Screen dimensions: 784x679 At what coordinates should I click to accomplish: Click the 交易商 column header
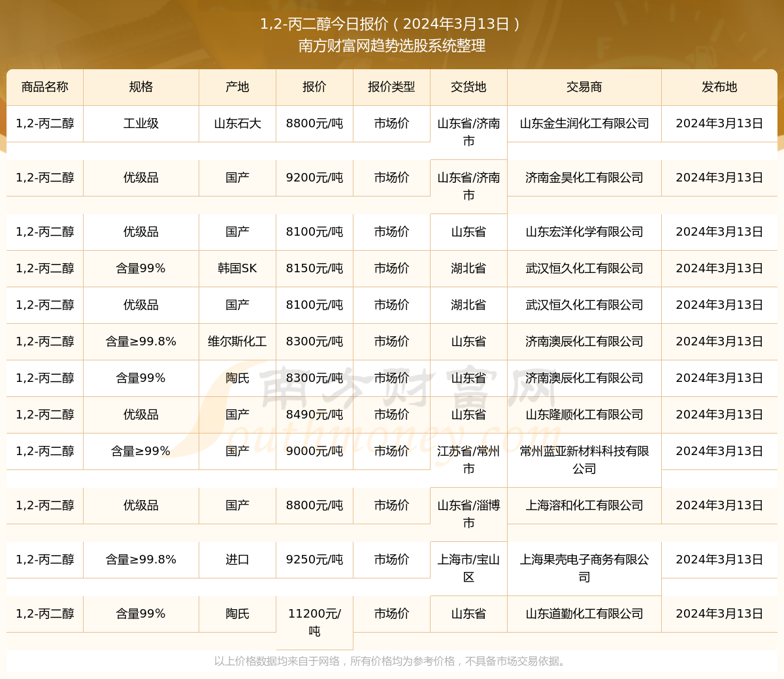[x=584, y=87]
